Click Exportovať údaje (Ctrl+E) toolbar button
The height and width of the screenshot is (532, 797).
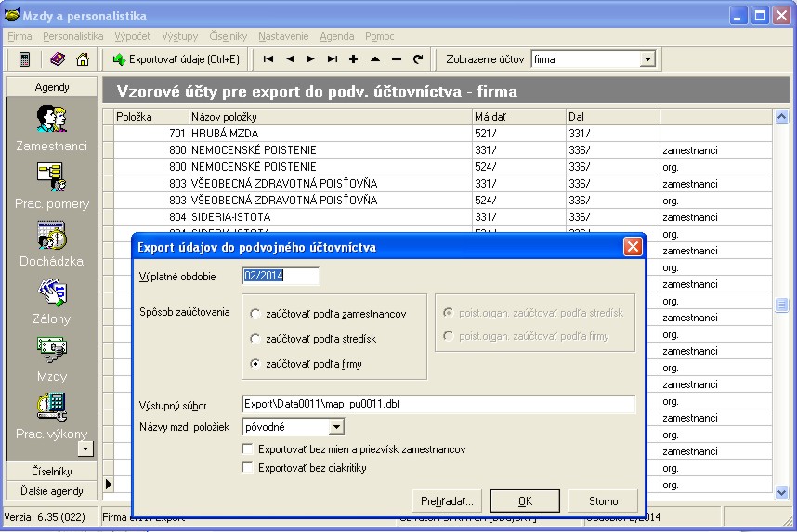176,59
